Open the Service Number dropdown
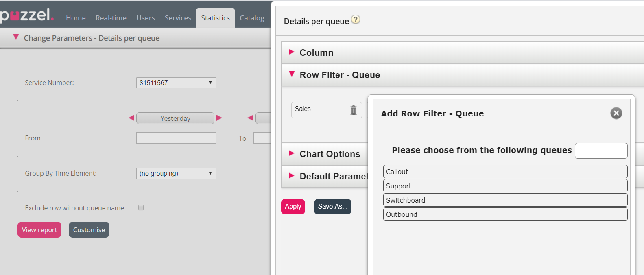 tap(176, 83)
